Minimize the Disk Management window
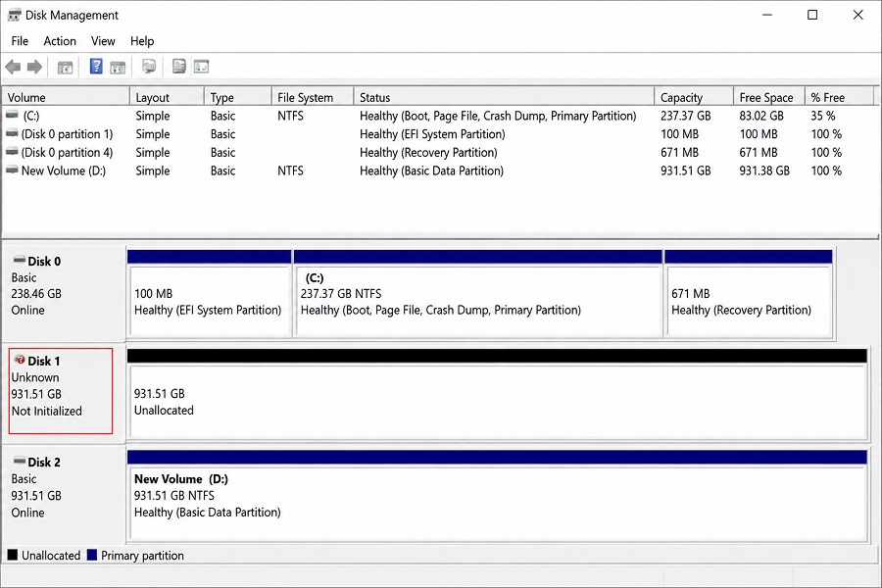882x588 pixels. pos(767,16)
